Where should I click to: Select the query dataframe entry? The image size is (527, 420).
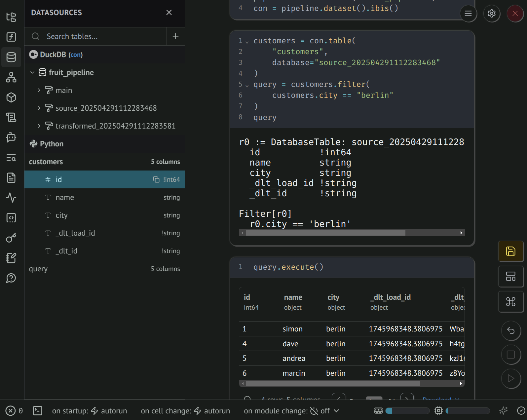coord(38,269)
